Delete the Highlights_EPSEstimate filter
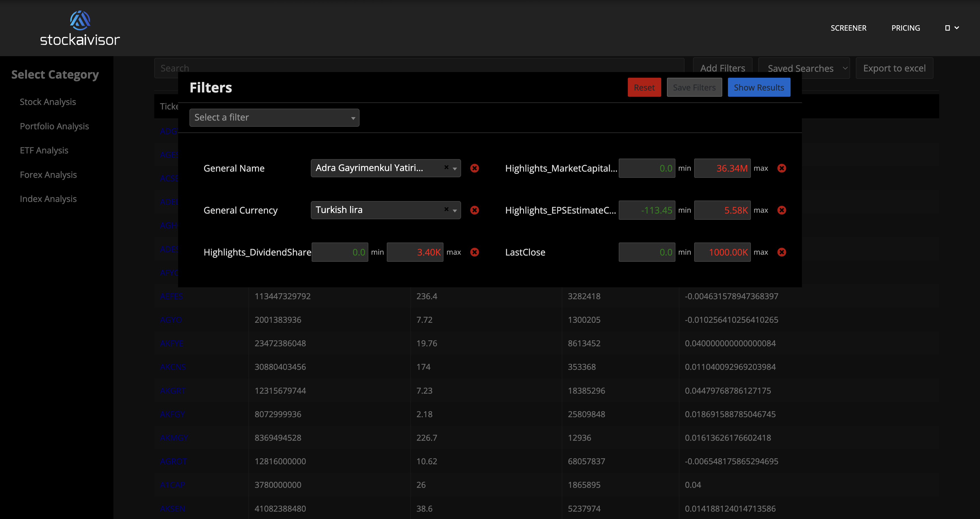This screenshot has height=519, width=980. click(x=782, y=210)
